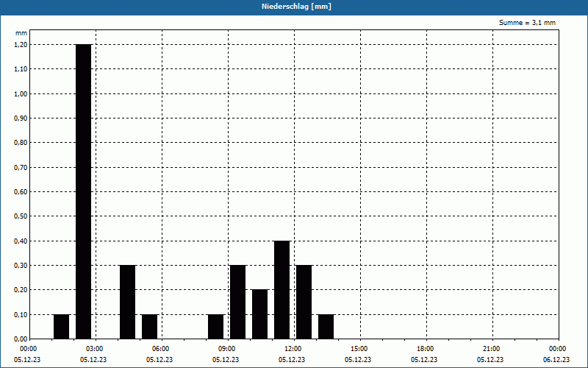Click the y-axis label 0,40

pyautogui.click(x=21, y=241)
